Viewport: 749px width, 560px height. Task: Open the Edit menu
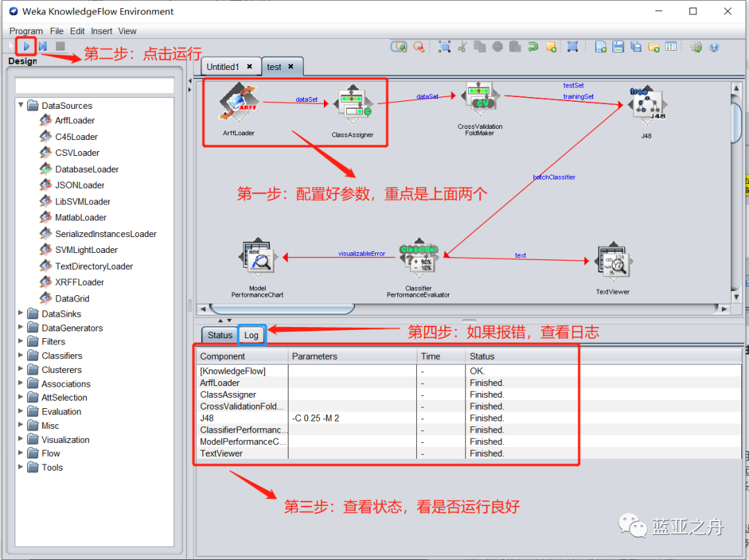pyautogui.click(x=78, y=31)
